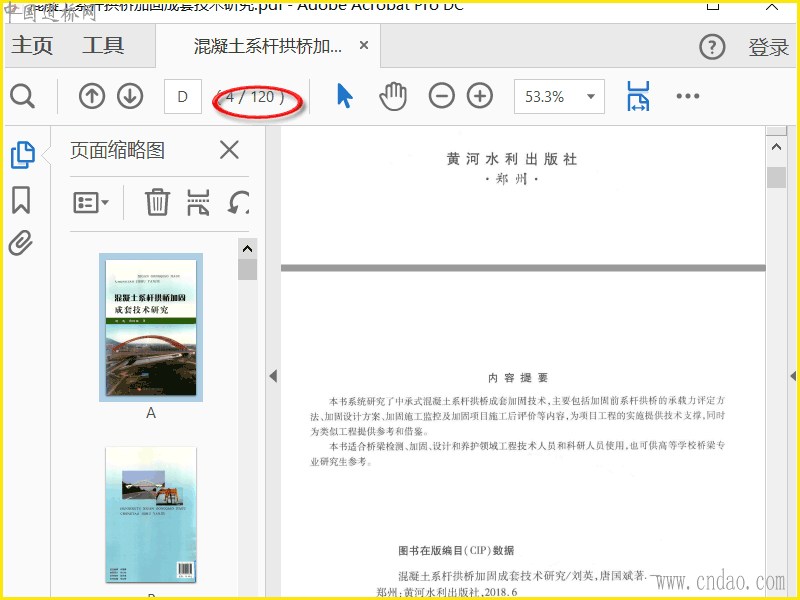Click the page number input field
The width and height of the screenshot is (800, 600).
tap(183, 96)
